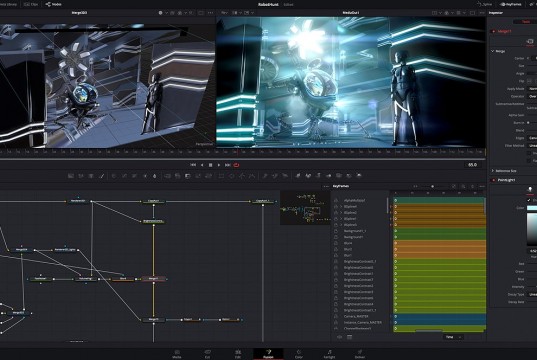Open the Edges dropdown
Viewport: 537px width, 360px height.
(x=532, y=138)
